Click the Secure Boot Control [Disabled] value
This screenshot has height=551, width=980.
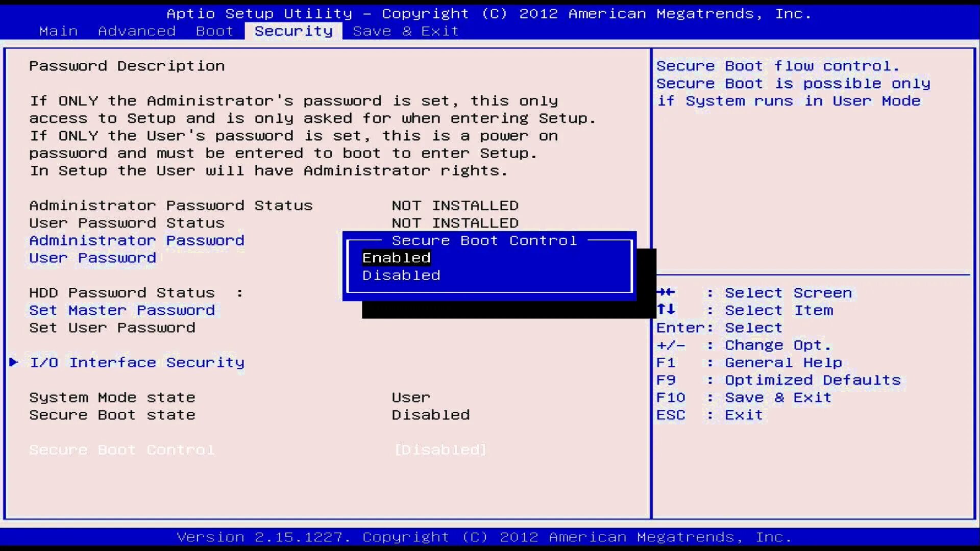[x=439, y=449]
